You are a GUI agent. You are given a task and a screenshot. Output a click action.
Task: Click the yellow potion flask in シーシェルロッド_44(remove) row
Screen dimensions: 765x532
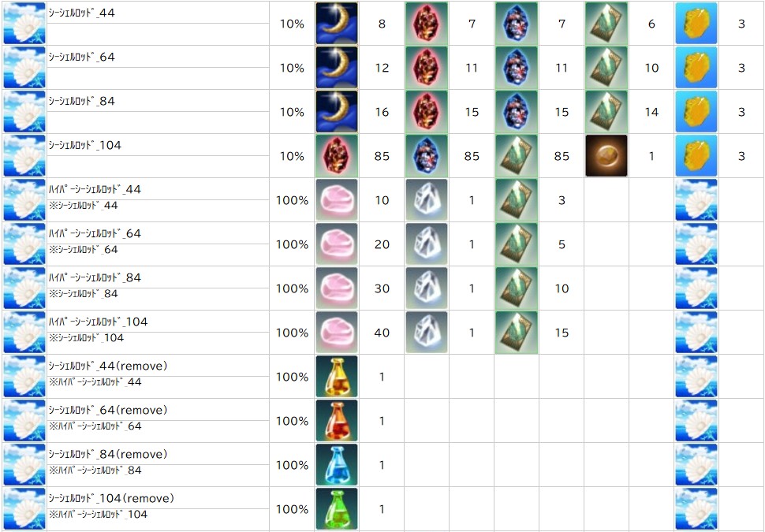point(337,377)
